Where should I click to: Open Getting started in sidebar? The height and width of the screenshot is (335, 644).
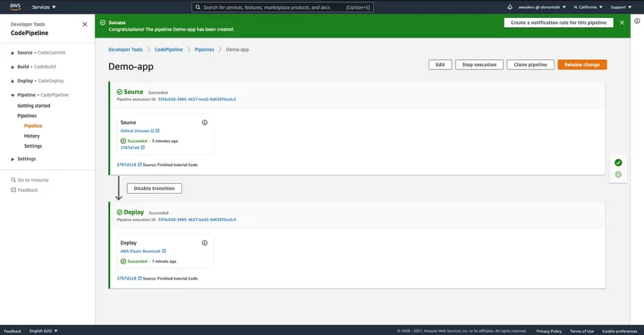pos(34,106)
